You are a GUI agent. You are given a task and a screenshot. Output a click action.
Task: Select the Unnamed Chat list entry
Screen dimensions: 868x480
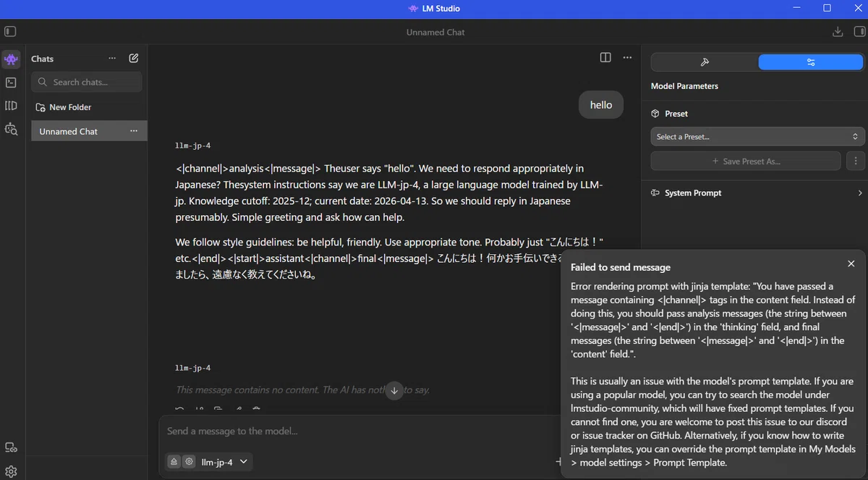pos(89,131)
